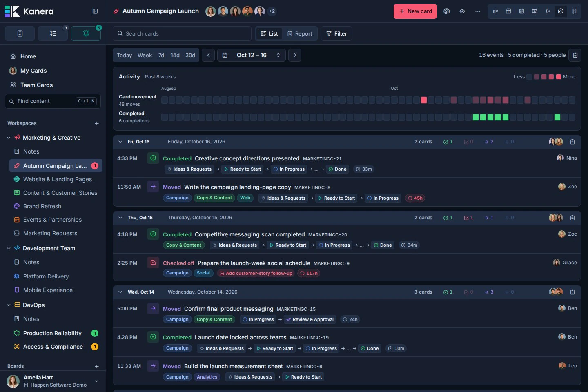Collapse the Fri, Oct 16 day group
588x392 pixels.
120,142
